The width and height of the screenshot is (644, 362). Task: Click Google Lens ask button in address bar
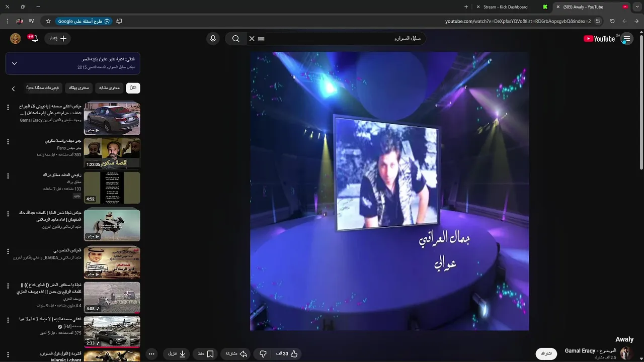click(84, 21)
